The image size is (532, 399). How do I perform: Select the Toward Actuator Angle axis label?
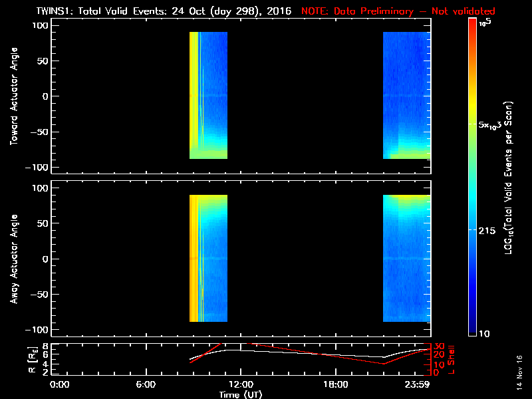(x=13, y=96)
